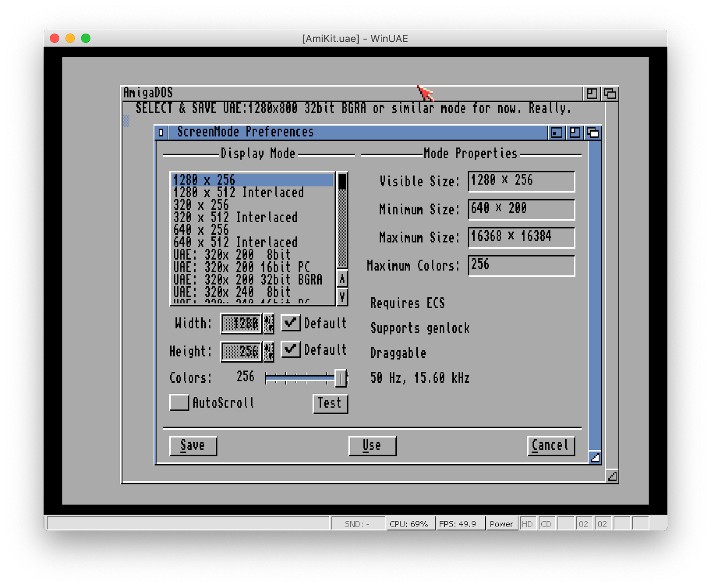
Task: Click the Cancel button
Action: (x=551, y=445)
